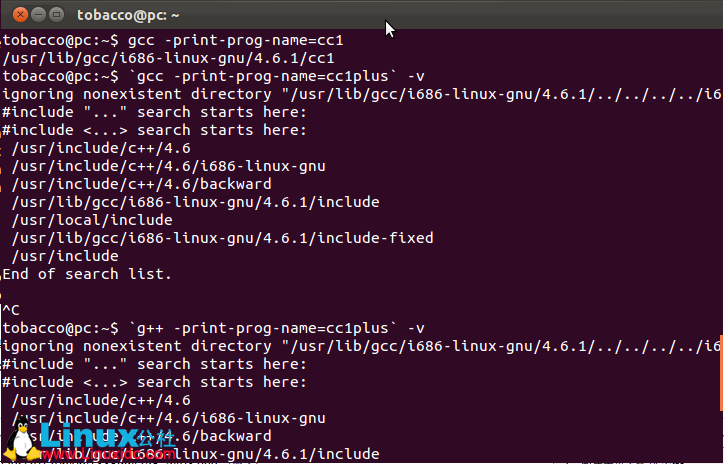
Task: Click the first 'ignoring nonexistent directory' line
Action: [x=362, y=95]
